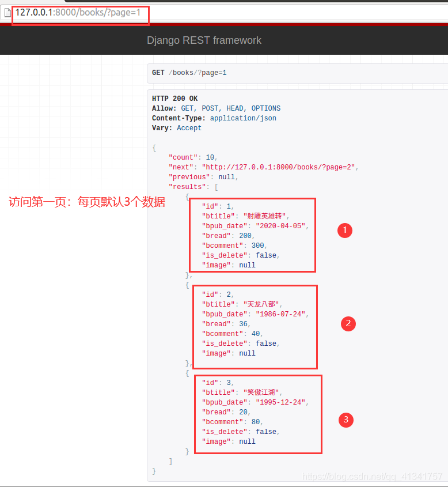Viewport: 448px width, 487px height.
Task: Select the btitle 射雕英雄转 value
Action: coord(264,216)
